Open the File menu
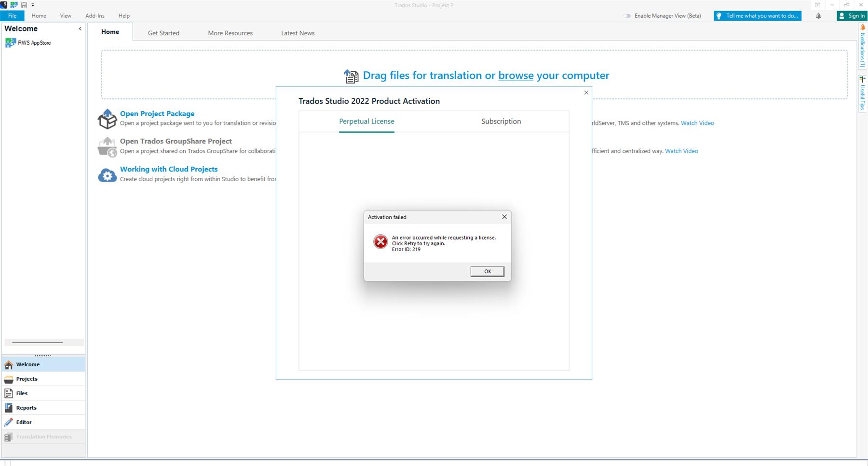Viewport: 868px width, 466px height. (12, 16)
